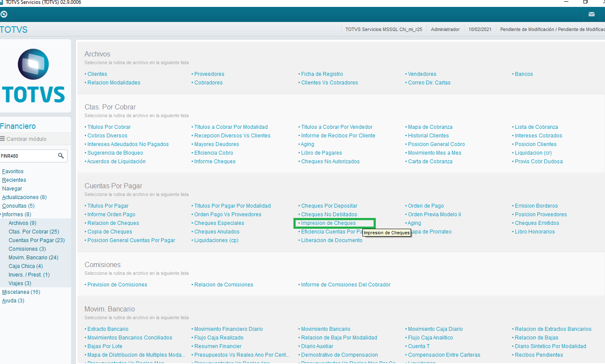
Task: Select Navegar in the side menu
Action: [12, 189]
